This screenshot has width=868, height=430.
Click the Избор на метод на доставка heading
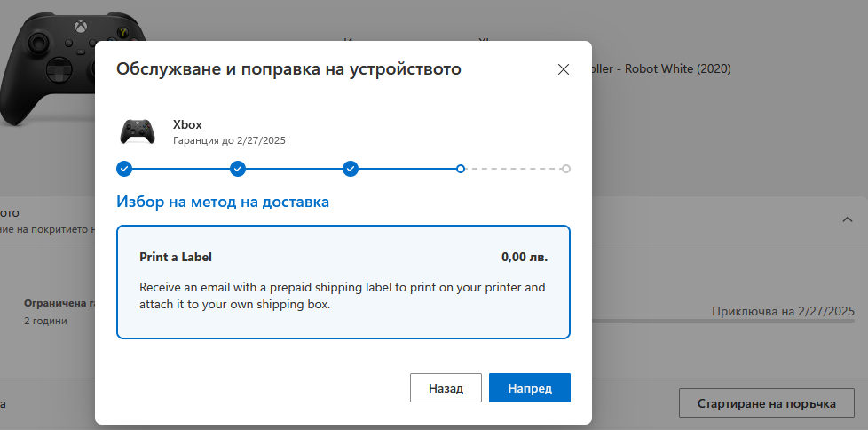click(223, 202)
